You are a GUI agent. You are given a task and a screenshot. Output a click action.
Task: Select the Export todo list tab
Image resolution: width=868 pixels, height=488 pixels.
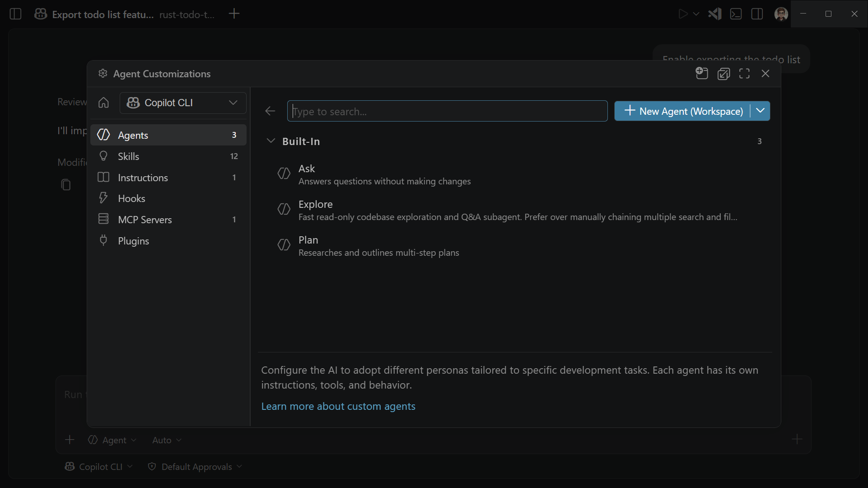pos(102,14)
